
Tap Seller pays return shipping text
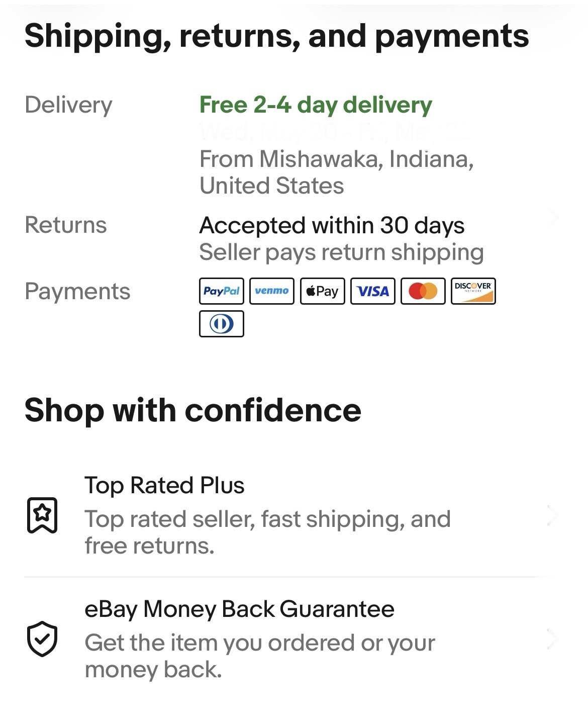(341, 252)
